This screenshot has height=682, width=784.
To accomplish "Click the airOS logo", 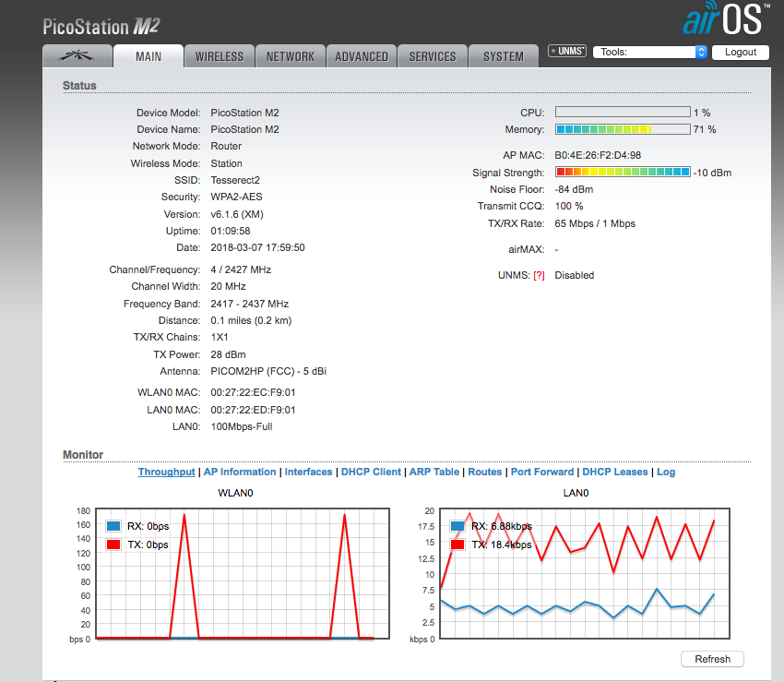I will (726, 18).
